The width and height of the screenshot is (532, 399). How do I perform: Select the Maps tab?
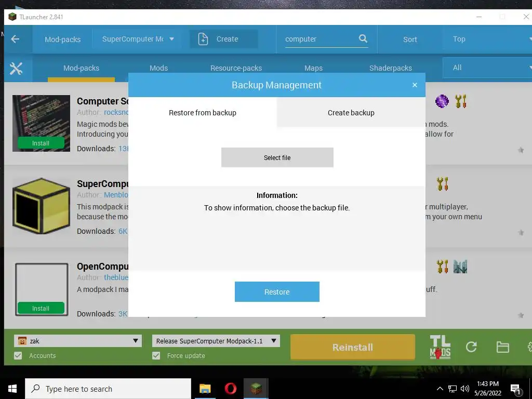pos(313,68)
